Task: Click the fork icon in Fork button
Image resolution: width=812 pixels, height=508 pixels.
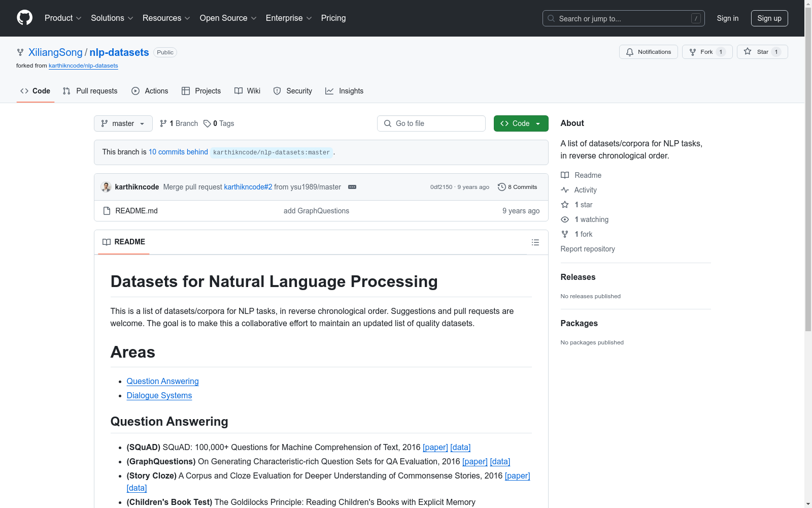Action: click(x=693, y=52)
